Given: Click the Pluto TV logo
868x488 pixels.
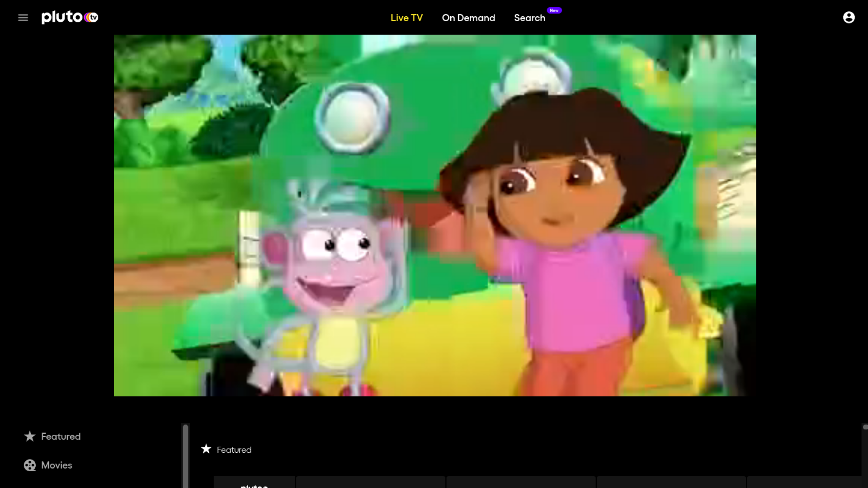Looking at the screenshot, I should coord(70,17).
